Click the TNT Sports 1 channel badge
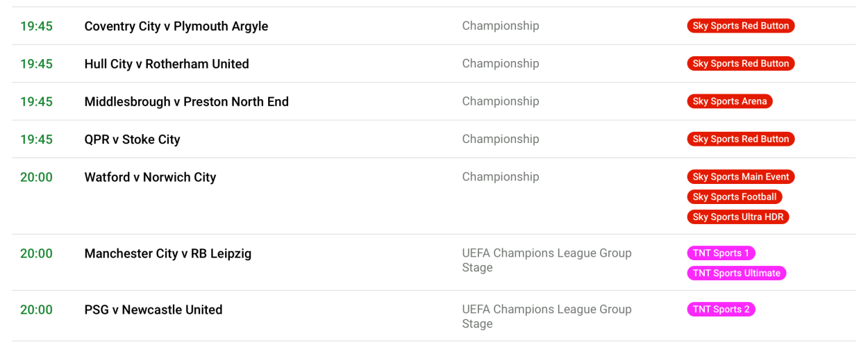 721,253
